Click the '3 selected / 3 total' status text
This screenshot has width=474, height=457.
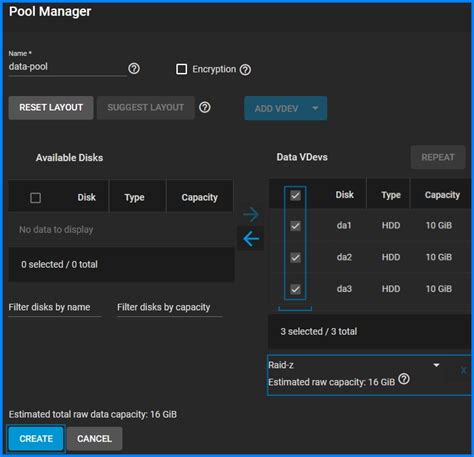319,332
